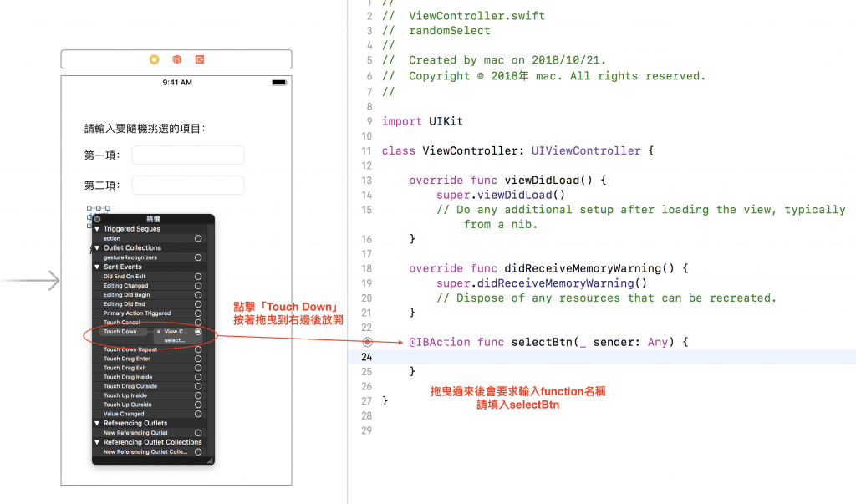Select the 第二項 label
This screenshot has width=856, height=504.
[x=102, y=186]
